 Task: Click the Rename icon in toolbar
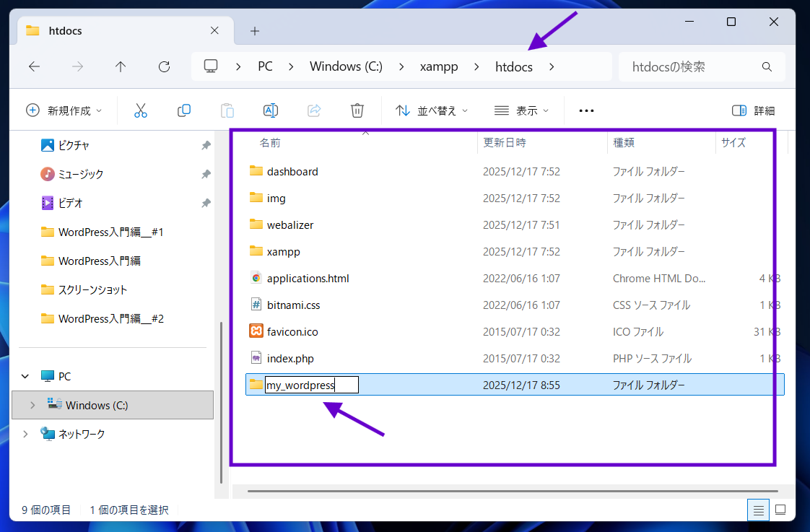(271, 110)
